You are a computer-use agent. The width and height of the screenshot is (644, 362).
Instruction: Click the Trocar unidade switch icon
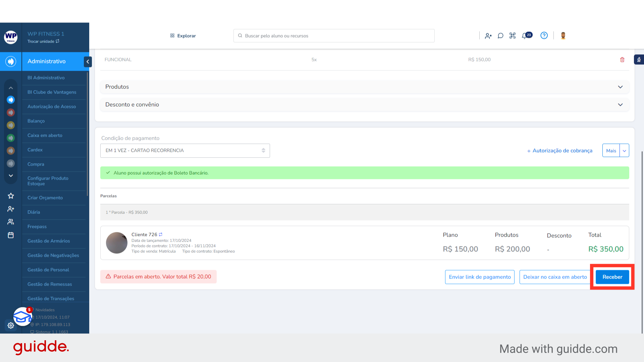pos(57,41)
